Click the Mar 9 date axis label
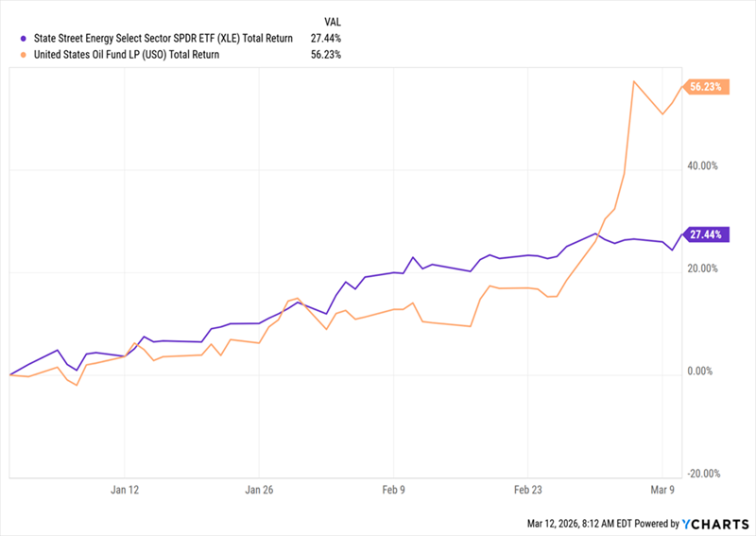This screenshot has height=536, width=756. coord(662,490)
